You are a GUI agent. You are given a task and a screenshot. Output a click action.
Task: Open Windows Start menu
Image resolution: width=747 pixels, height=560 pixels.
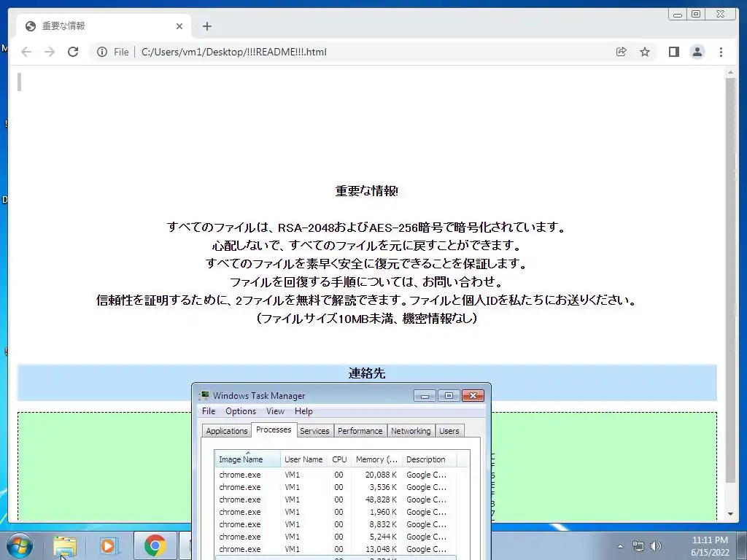tap(19, 545)
